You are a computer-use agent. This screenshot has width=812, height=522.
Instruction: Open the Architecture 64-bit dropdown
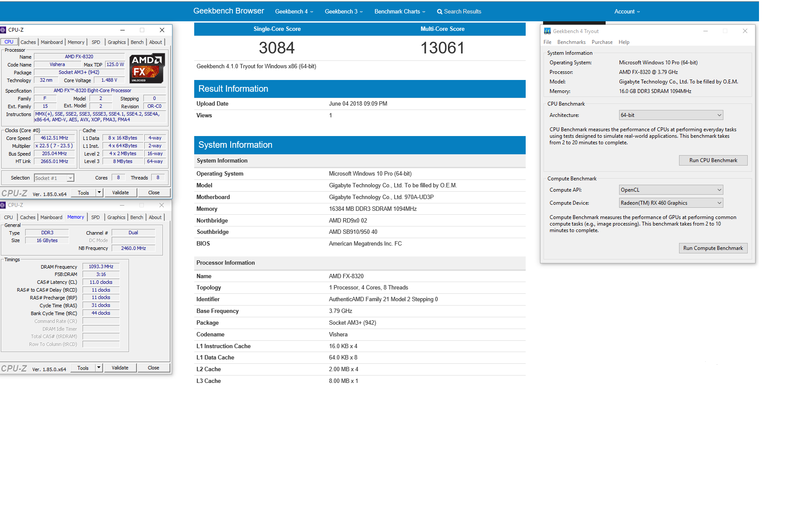click(x=671, y=115)
